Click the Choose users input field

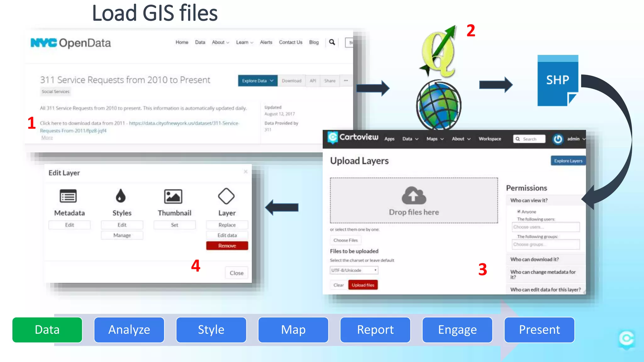(546, 227)
